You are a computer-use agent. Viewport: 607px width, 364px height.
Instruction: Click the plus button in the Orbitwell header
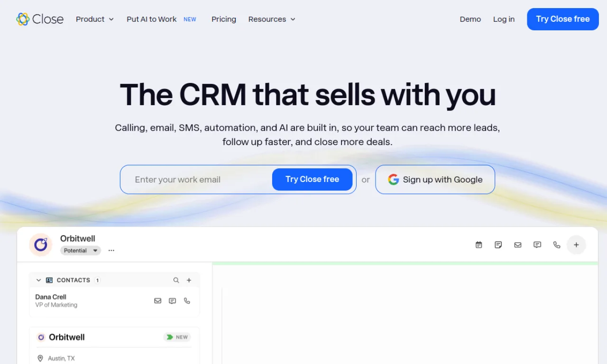click(577, 245)
